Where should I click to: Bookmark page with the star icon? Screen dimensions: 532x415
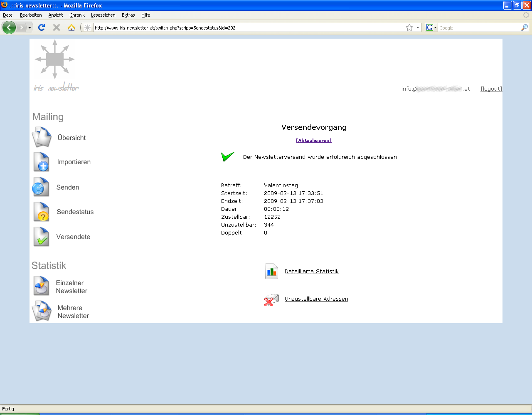coord(409,28)
